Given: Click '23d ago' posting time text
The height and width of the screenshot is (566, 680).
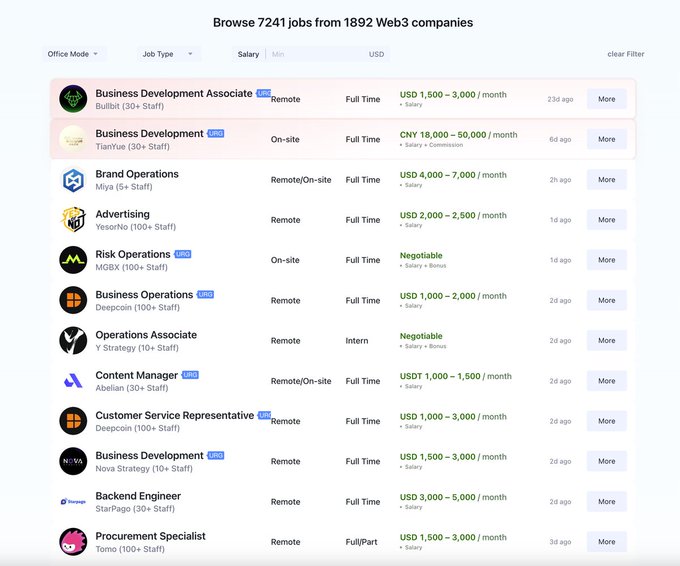Looking at the screenshot, I should (560, 99).
